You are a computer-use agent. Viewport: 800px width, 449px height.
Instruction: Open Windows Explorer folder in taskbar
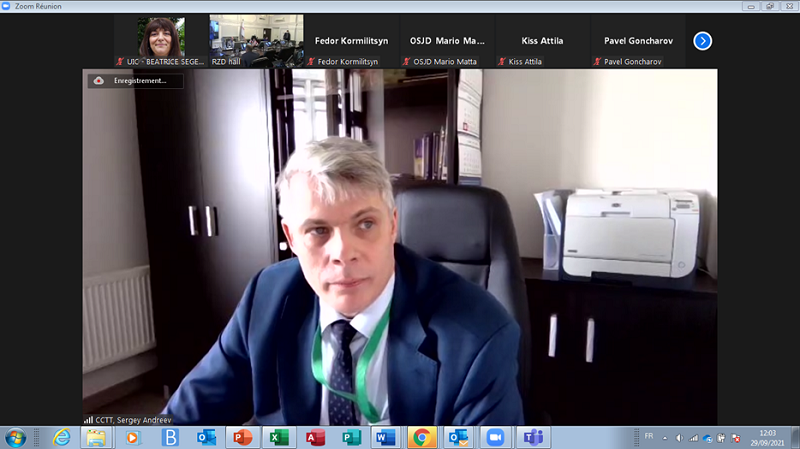(95, 437)
